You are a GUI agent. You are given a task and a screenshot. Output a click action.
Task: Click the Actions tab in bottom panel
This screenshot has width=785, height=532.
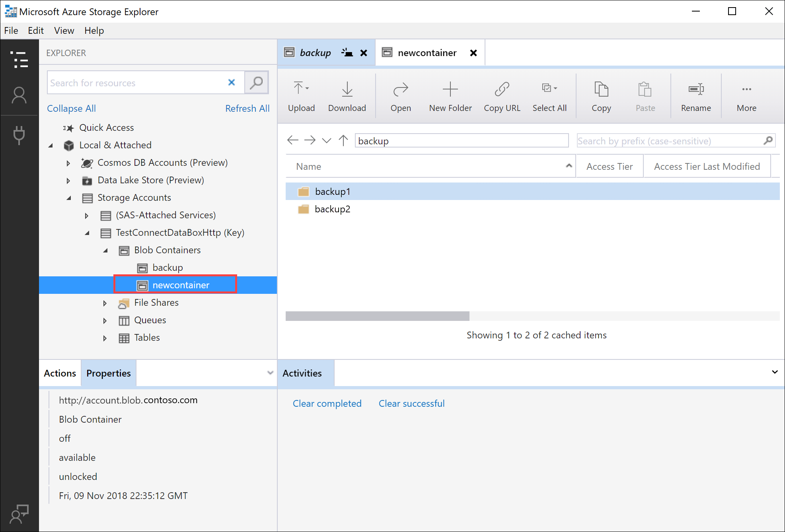pyautogui.click(x=60, y=373)
